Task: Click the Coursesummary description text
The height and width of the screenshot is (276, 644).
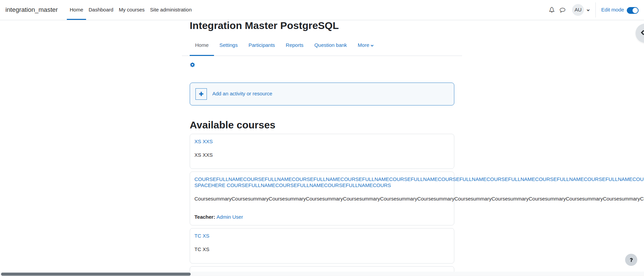Action: tap(419, 199)
